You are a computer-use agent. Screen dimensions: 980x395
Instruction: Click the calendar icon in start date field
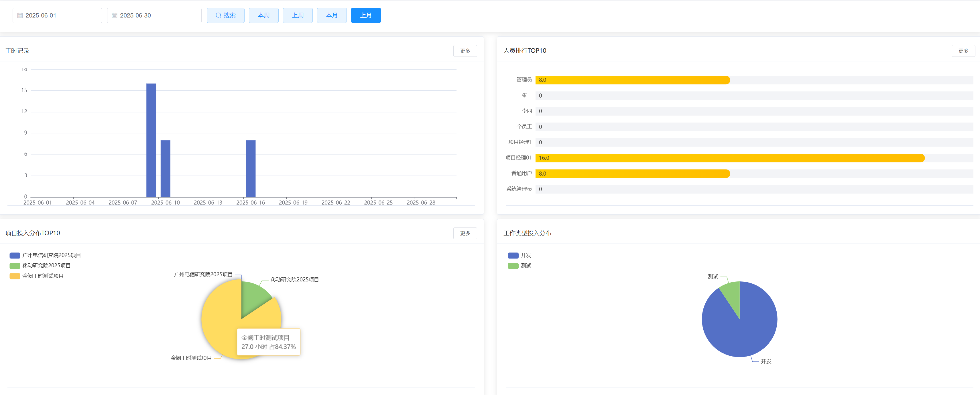point(20,15)
